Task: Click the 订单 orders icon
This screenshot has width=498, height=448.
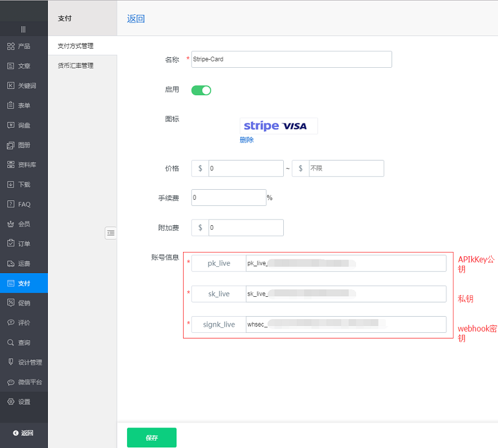Action: 11,243
